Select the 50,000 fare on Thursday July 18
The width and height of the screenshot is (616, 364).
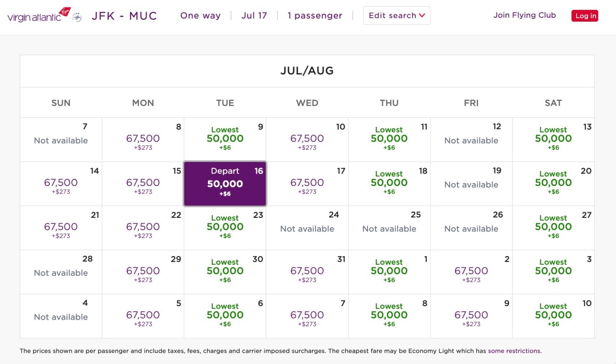389,183
